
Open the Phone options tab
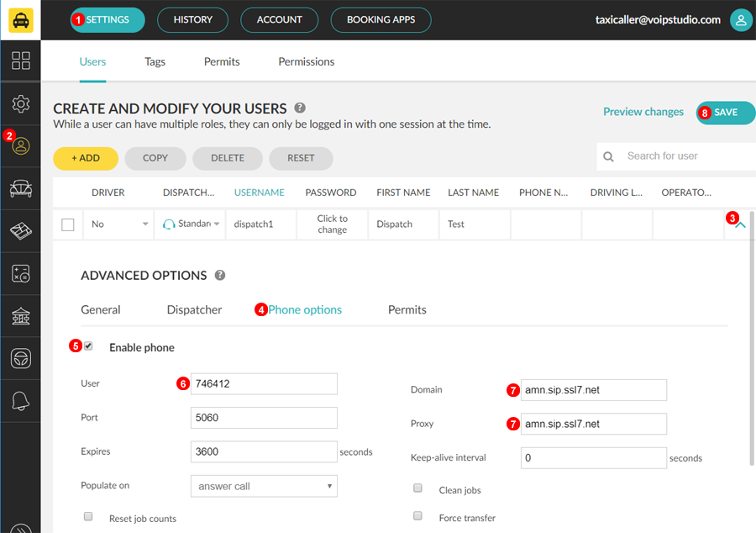pos(305,309)
